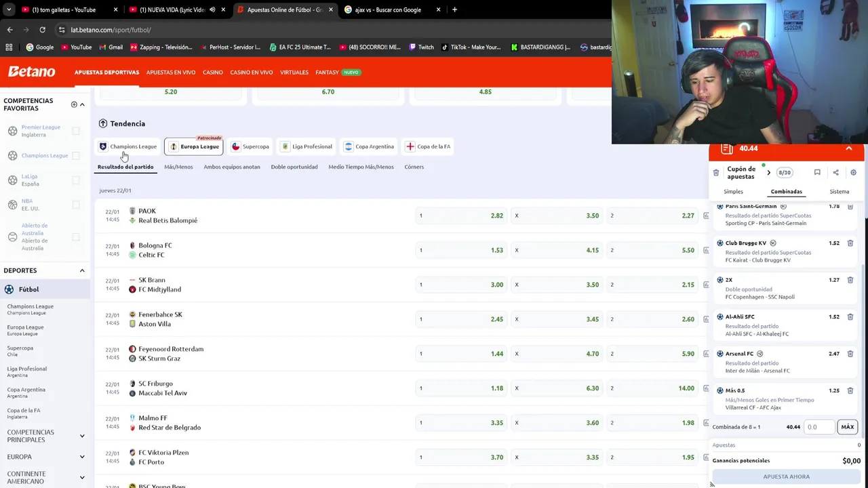The width and height of the screenshot is (868, 488).
Task: Select the Liga Profesional trend chip
Action: [x=307, y=146]
